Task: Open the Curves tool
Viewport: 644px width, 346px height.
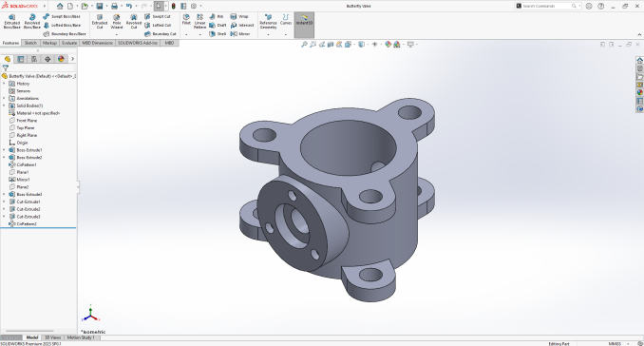Action: tap(286, 19)
